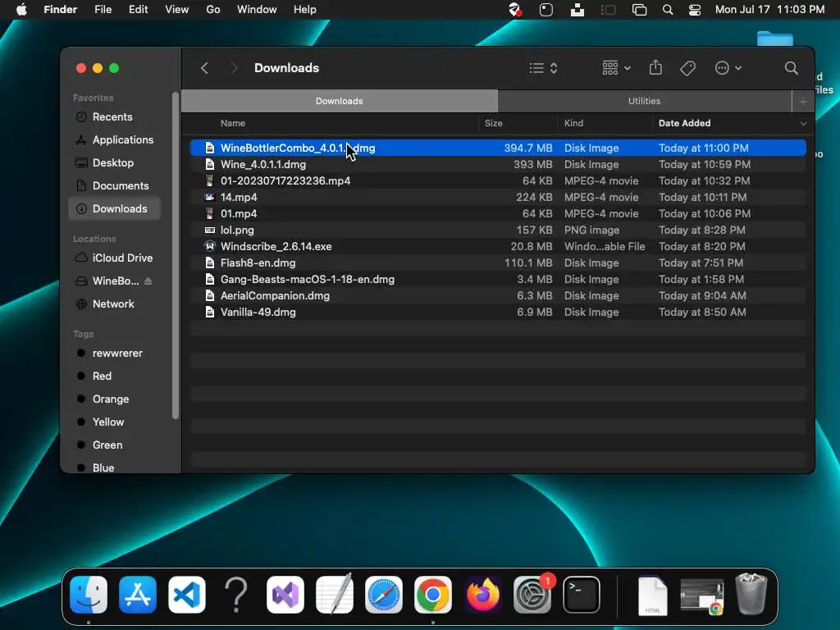The image size is (840, 630).
Task: Open the View menu
Action: pyautogui.click(x=177, y=10)
